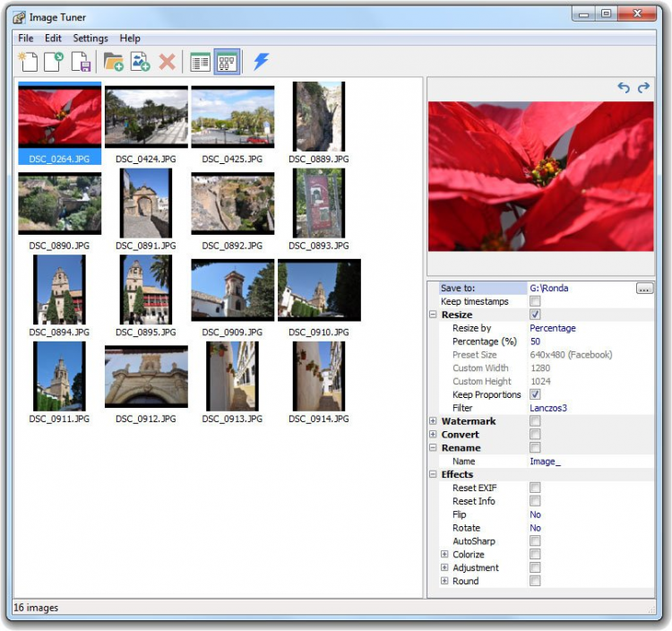Enable the Colorize checkbox
The height and width of the screenshot is (631, 672).
click(x=535, y=554)
